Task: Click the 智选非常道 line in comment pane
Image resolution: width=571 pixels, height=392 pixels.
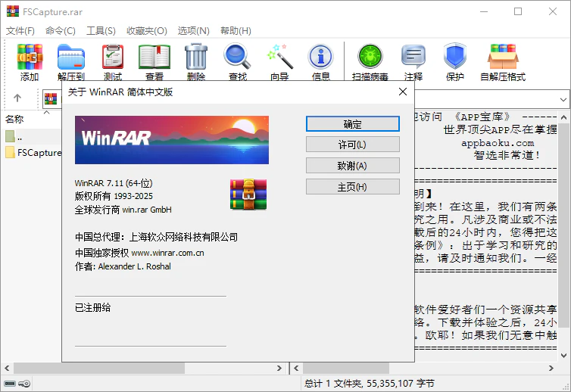Action: coord(506,155)
